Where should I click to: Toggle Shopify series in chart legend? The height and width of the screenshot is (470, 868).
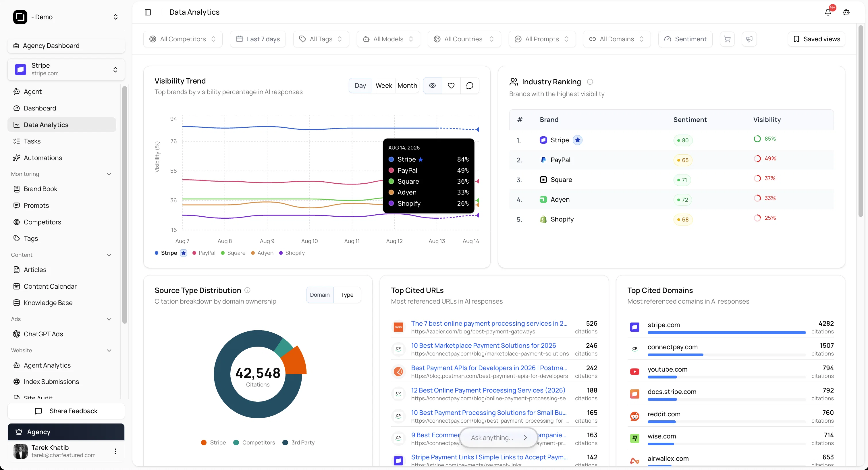pos(292,253)
